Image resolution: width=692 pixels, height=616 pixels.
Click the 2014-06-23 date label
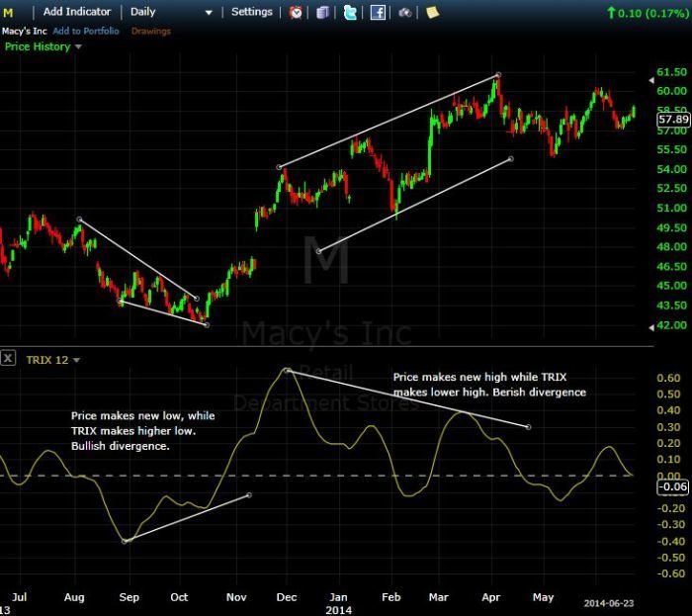[609, 603]
